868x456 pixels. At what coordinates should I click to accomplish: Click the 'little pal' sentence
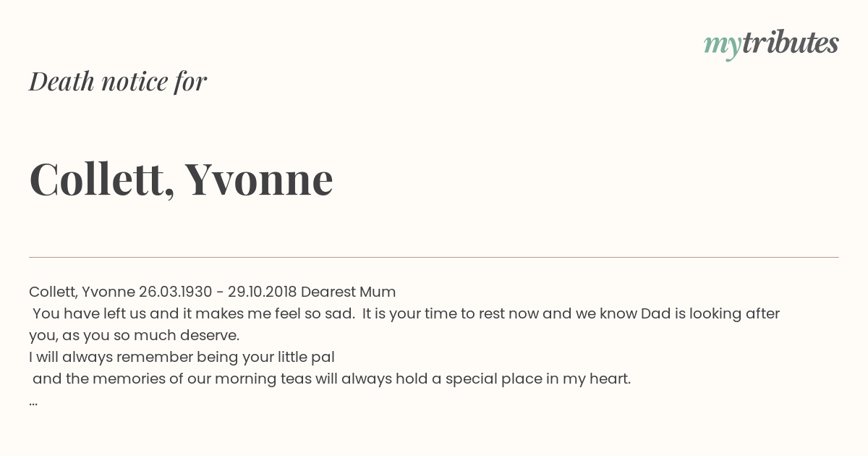coord(182,357)
